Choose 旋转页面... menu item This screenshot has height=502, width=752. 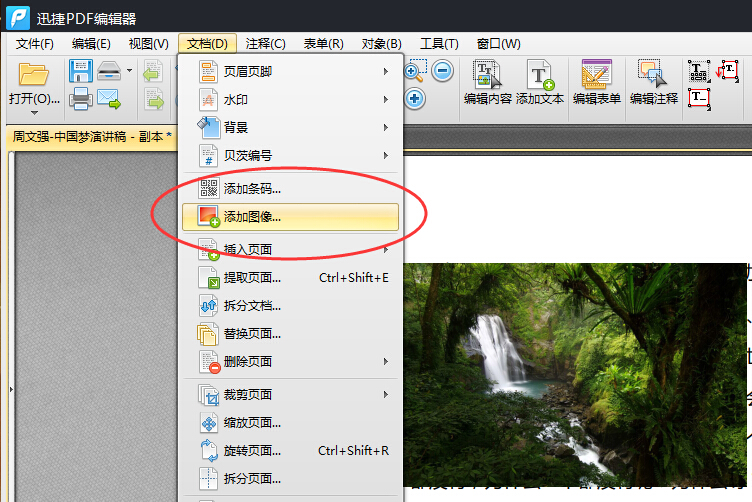[x=291, y=451]
